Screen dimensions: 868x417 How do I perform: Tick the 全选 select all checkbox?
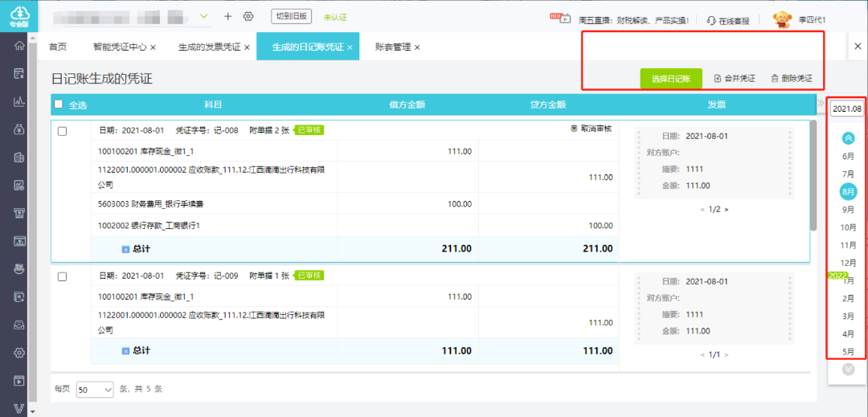click(58, 104)
